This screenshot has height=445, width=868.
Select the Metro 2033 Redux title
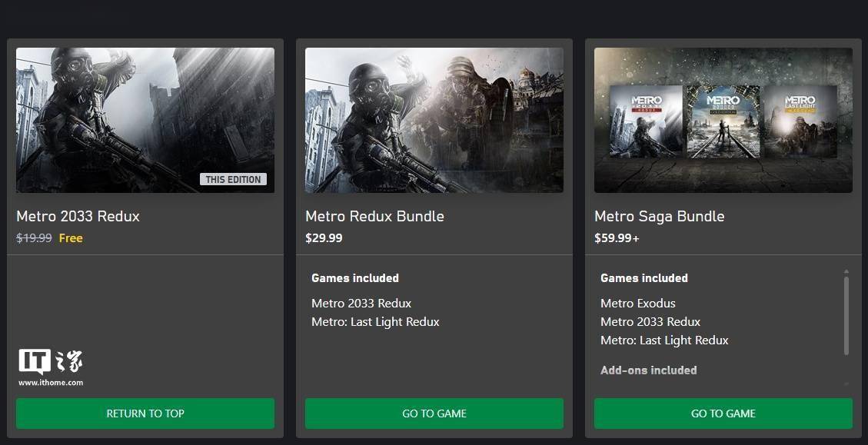point(78,216)
